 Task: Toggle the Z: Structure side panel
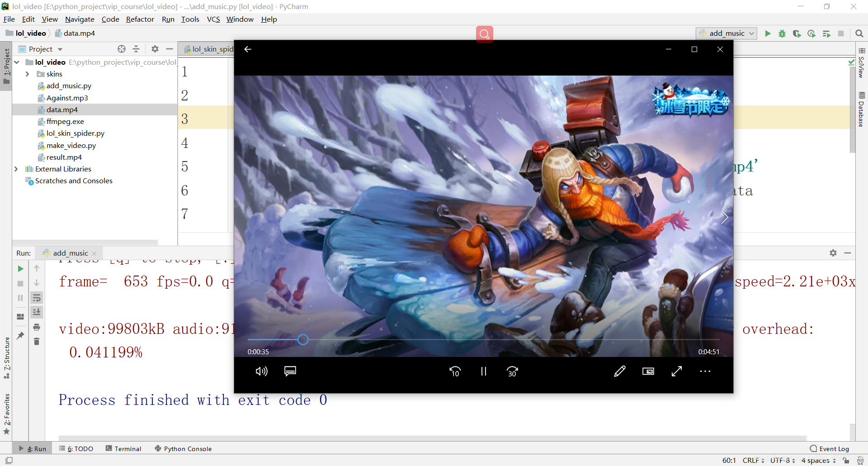(x=6, y=357)
